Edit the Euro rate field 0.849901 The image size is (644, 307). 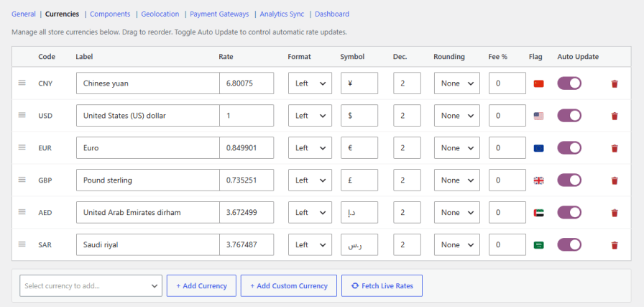pos(247,148)
